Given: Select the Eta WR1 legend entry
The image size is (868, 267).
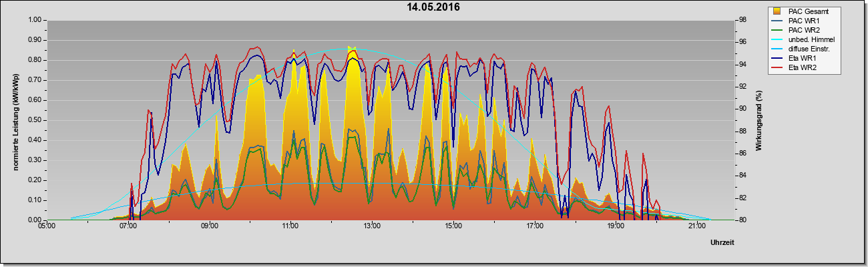Looking at the screenshot, I should point(803,58).
